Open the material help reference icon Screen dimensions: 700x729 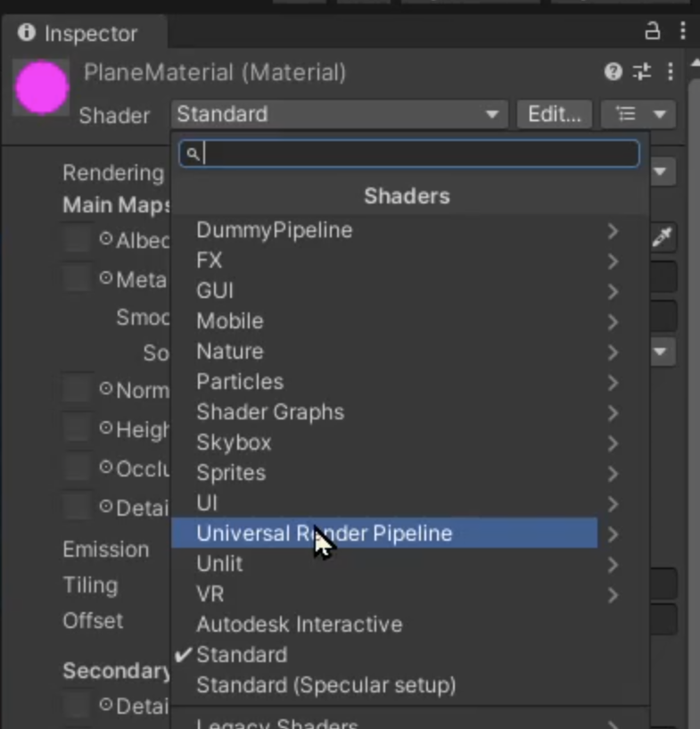[614, 71]
